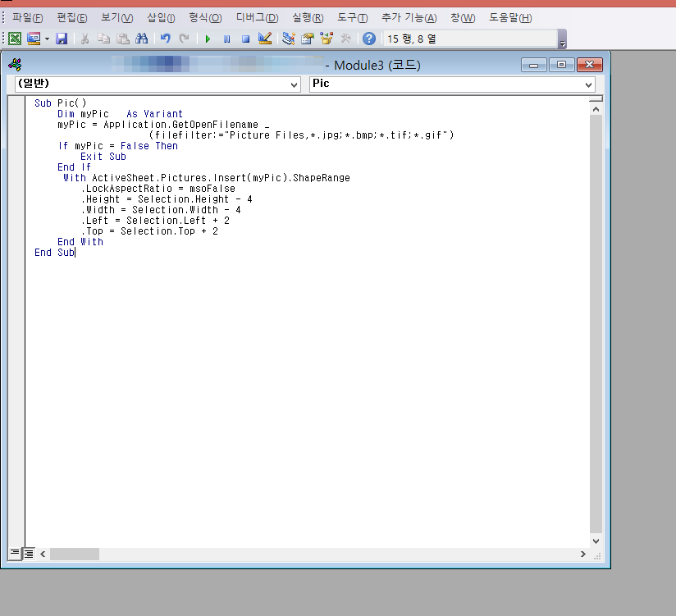Open the Project Explorer icon
Viewport: 676px width, 616px height.
click(x=289, y=39)
